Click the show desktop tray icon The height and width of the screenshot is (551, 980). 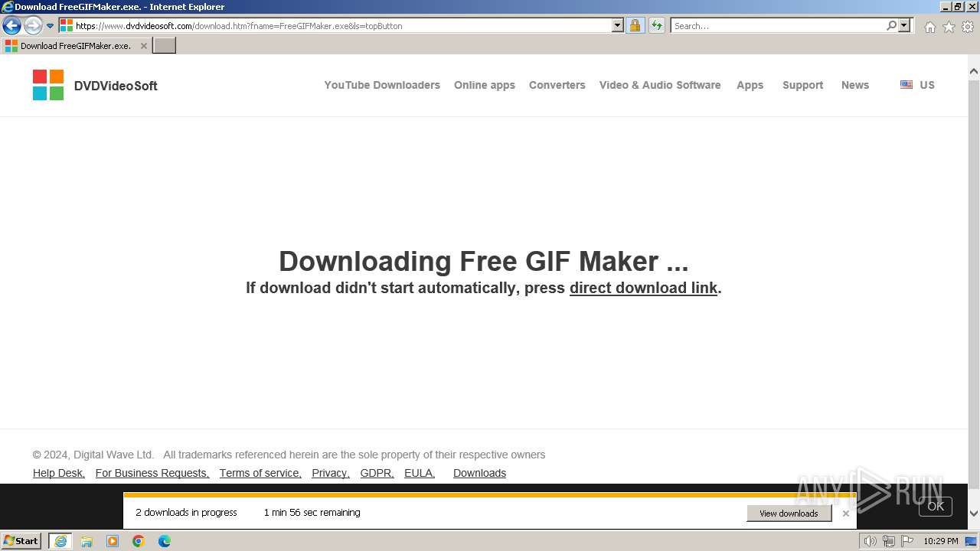[972, 541]
